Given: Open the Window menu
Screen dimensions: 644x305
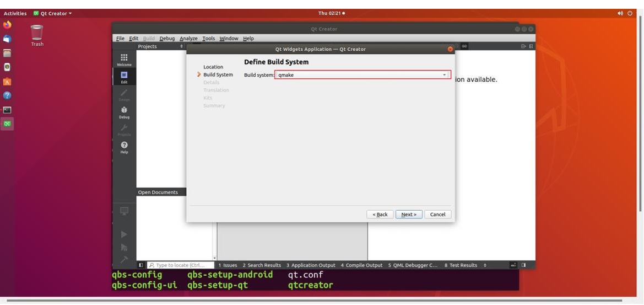Looking at the screenshot, I should 229,38.
